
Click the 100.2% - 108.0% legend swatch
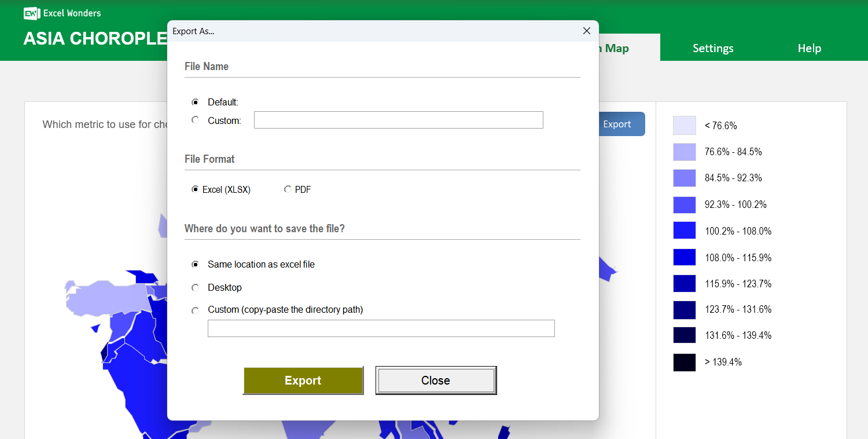pyautogui.click(x=684, y=231)
